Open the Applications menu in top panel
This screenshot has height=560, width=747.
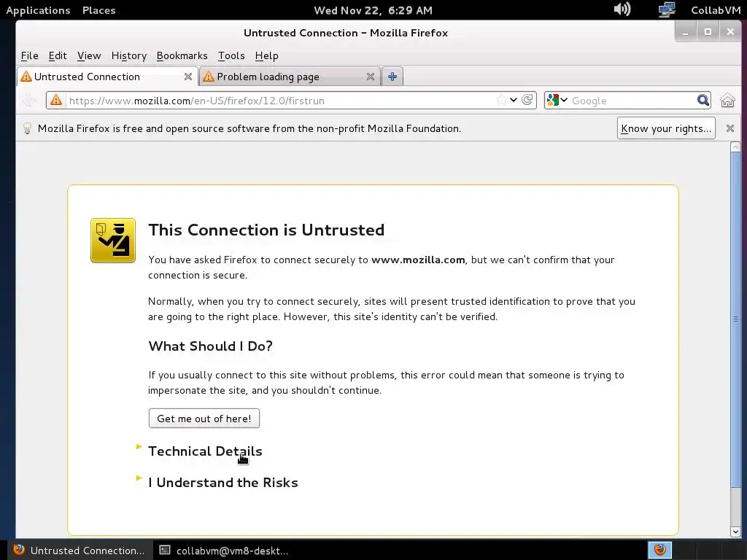click(x=38, y=10)
